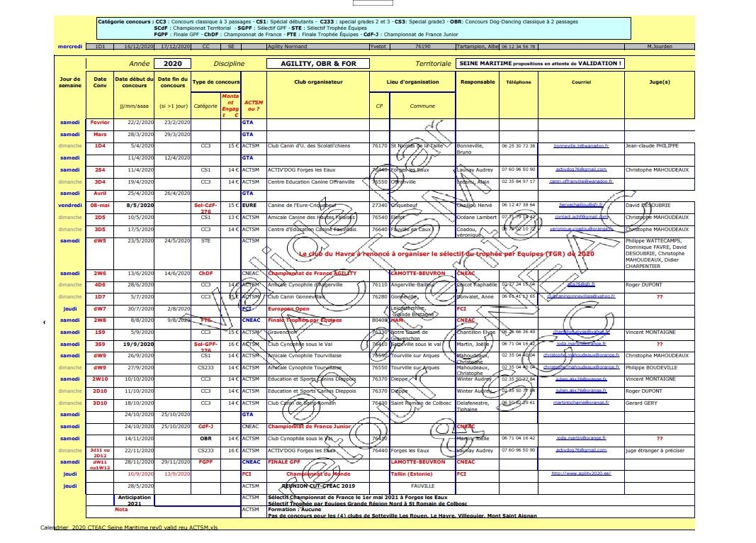Open the contact.achf@gmail.com email link

coord(581,218)
